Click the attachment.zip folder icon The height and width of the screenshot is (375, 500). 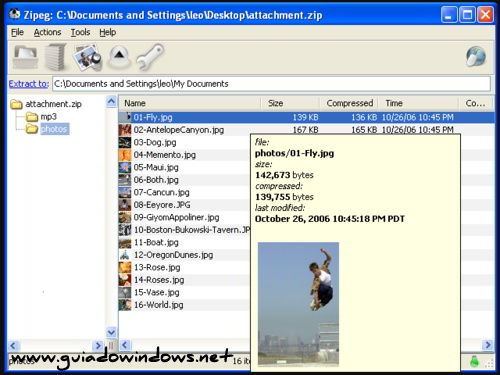tap(16, 104)
